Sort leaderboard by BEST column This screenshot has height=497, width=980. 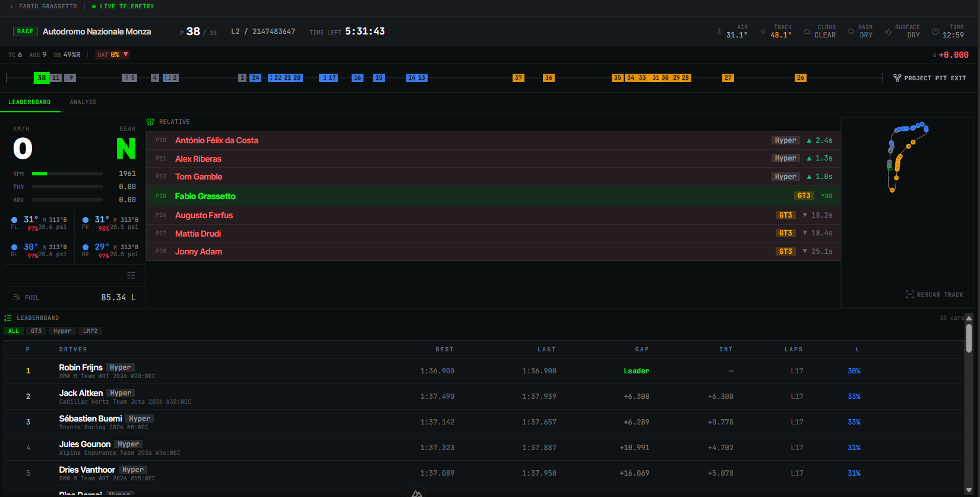pyautogui.click(x=444, y=350)
